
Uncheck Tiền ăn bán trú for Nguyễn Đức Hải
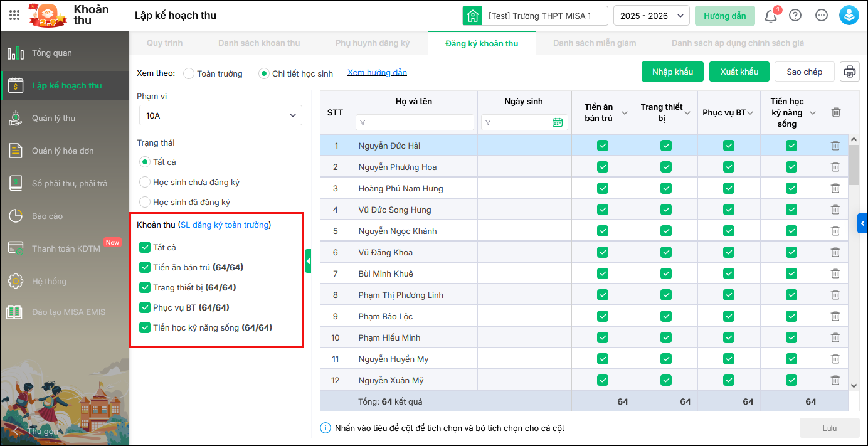pos(603,146)
